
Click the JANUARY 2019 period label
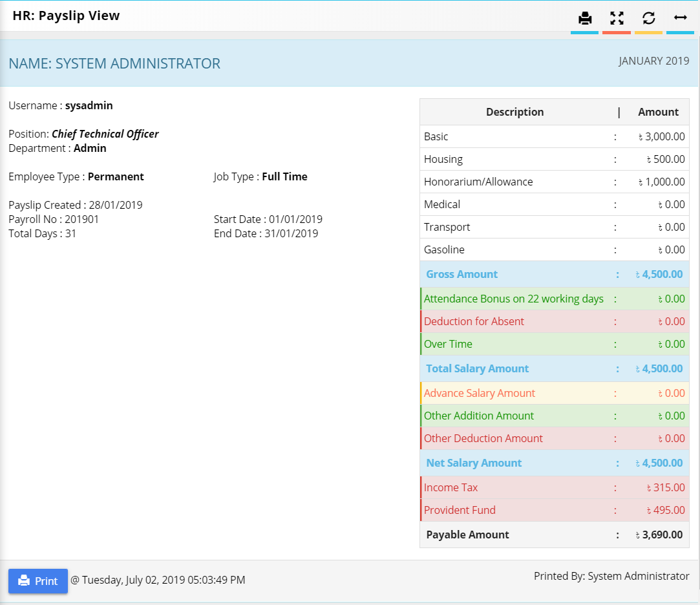653,61
